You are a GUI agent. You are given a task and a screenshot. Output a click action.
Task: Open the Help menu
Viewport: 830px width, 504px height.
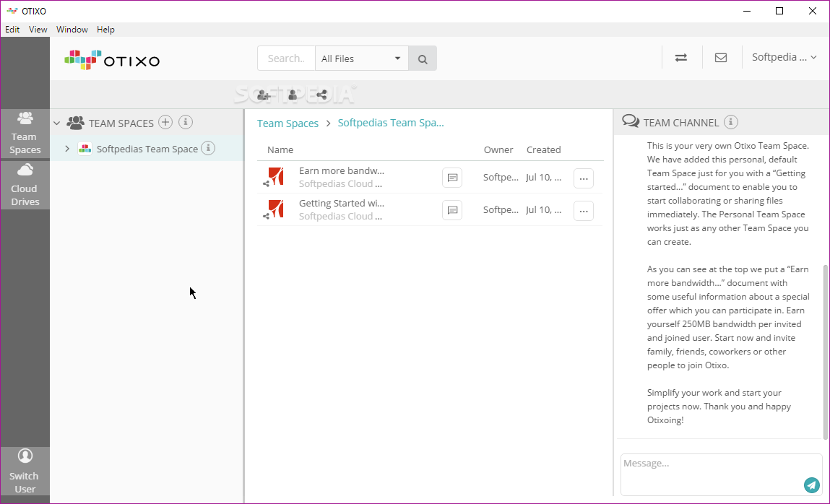[x=105, y=30]
